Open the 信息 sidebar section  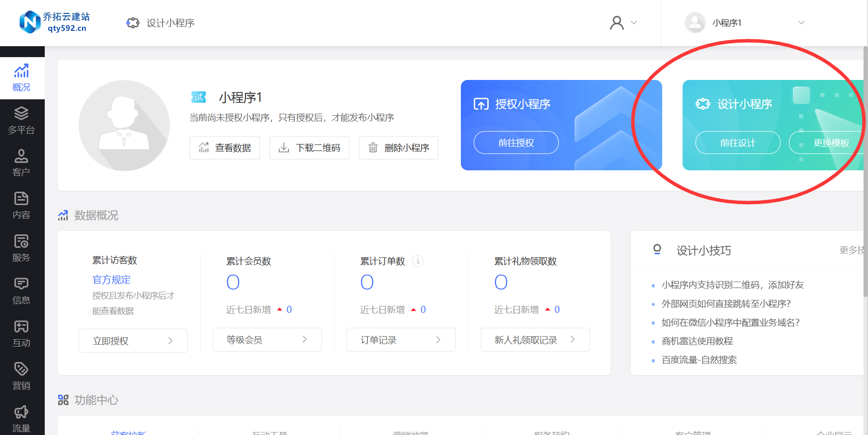tap(22, 291)
